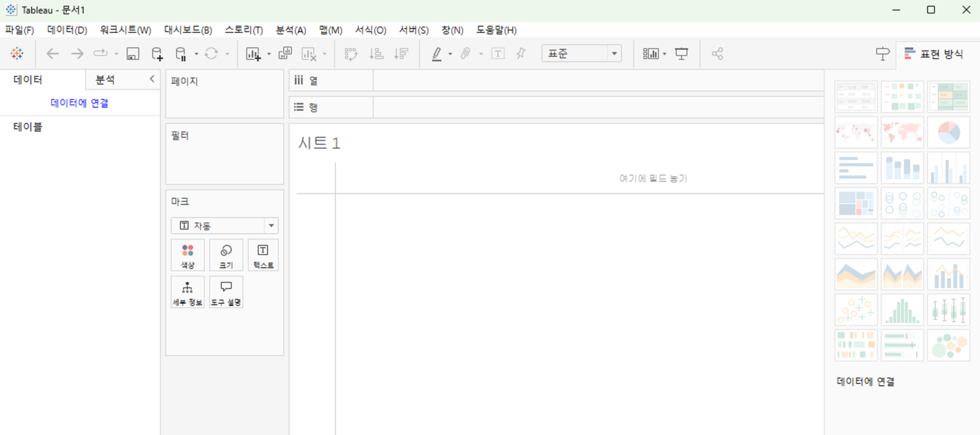Click the duplicate sheet icon
The image size is (980, 435).
[x=285, y=53]
